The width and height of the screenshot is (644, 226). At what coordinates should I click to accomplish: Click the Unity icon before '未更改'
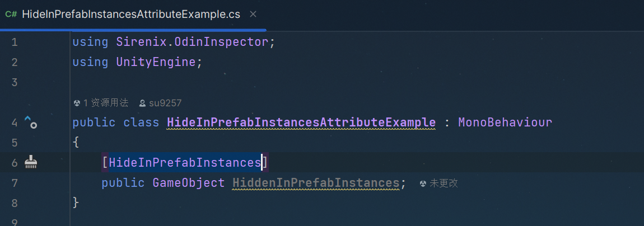423,183
